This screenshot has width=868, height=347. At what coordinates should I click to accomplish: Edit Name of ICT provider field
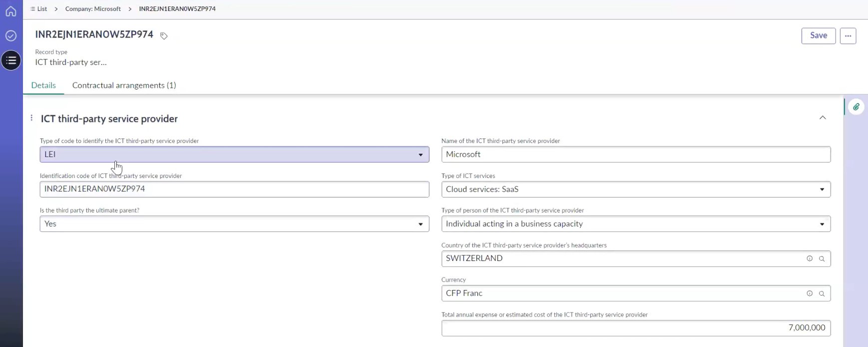[x=636, y=154]
